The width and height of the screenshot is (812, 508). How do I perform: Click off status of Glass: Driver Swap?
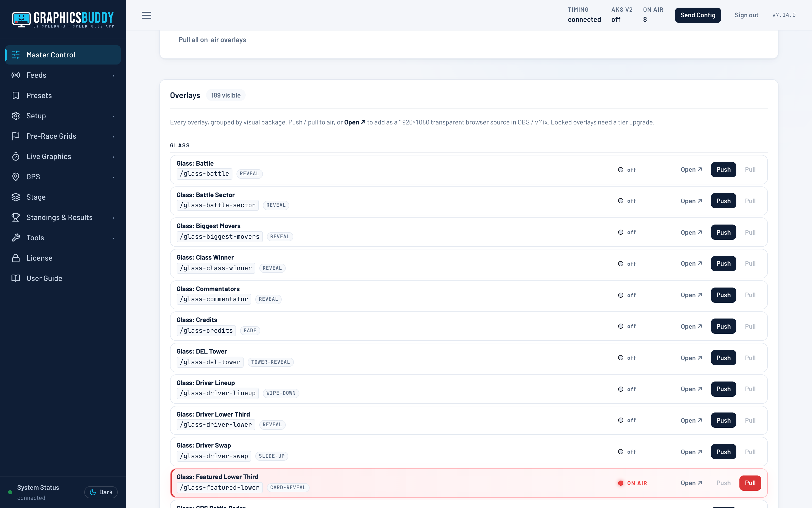(627, 452)
